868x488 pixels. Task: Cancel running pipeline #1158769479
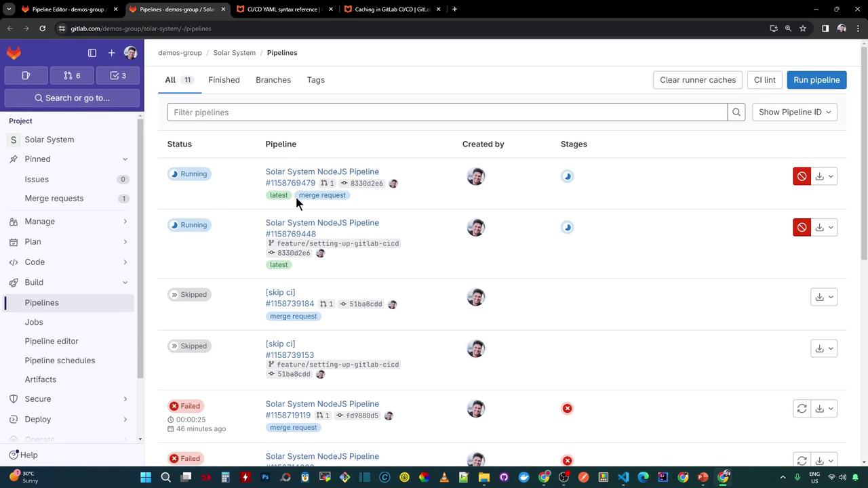pyautogui.click(x=802, y=176)
